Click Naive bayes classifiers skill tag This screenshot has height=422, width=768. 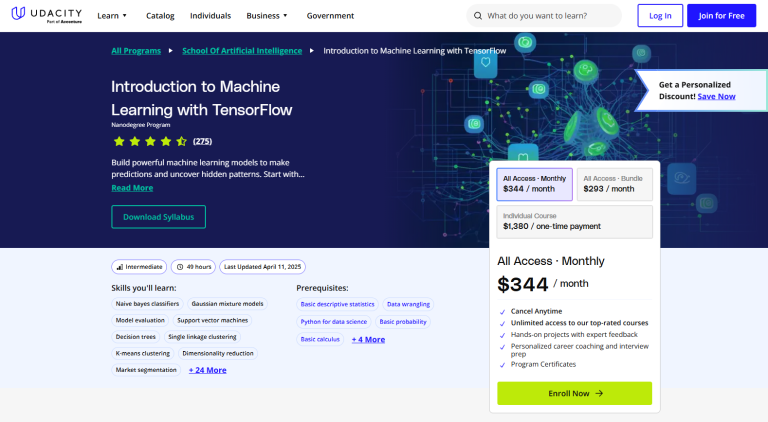click(147, 304)
